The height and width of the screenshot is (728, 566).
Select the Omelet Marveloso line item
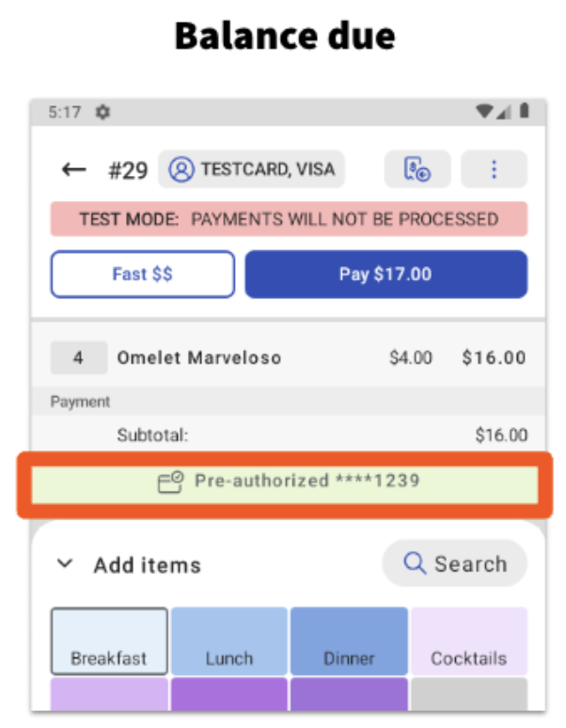pos(198,357)
